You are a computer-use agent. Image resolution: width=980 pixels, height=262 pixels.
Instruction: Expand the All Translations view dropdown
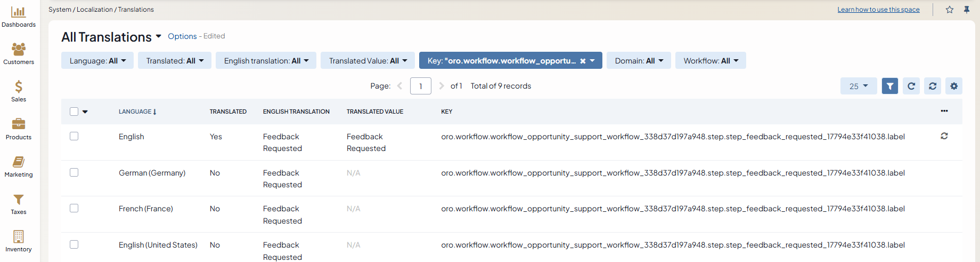[x=158, y=37]
